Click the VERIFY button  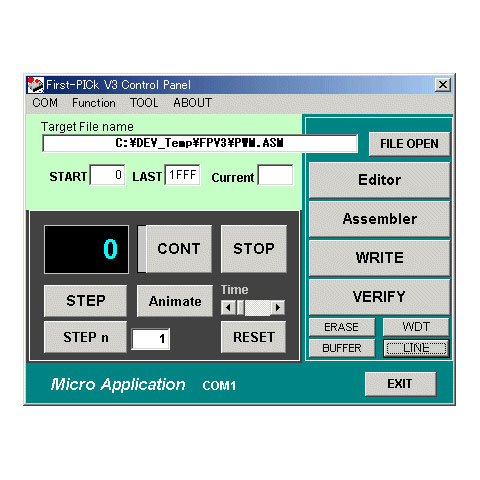(x=379, y=297)
